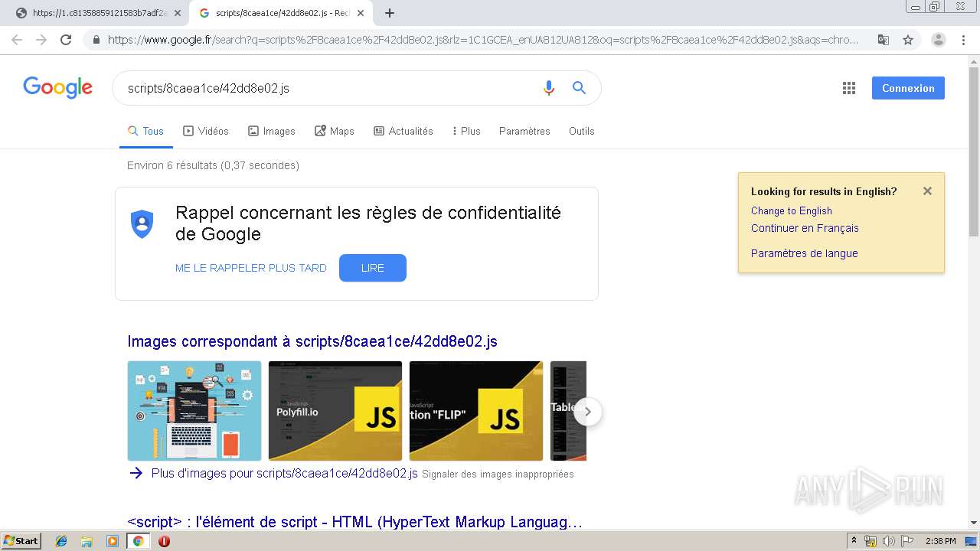Open Paramètres search settings
Viewport: 980px width, 551px height.
tap(524, 131)
